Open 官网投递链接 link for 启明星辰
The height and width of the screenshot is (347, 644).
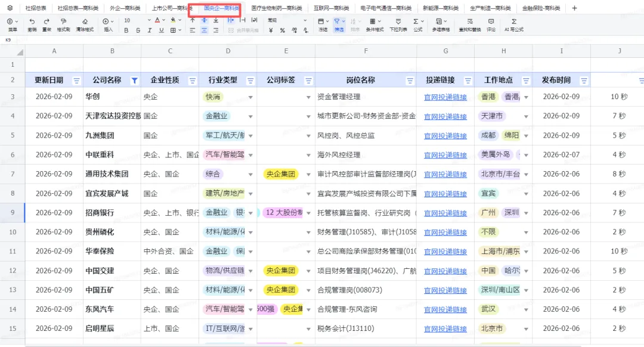[445, 329]
